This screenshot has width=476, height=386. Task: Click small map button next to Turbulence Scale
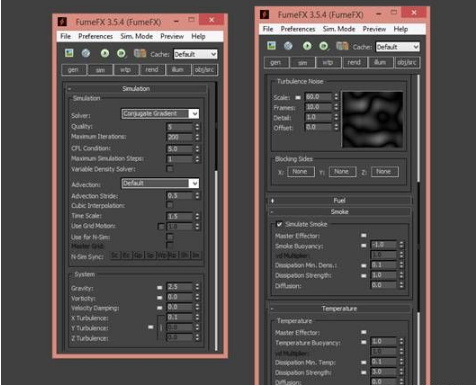click(298, 97)
